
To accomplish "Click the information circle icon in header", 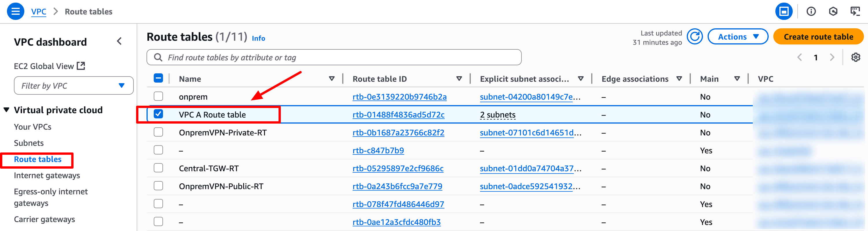I will click(811, 12).
